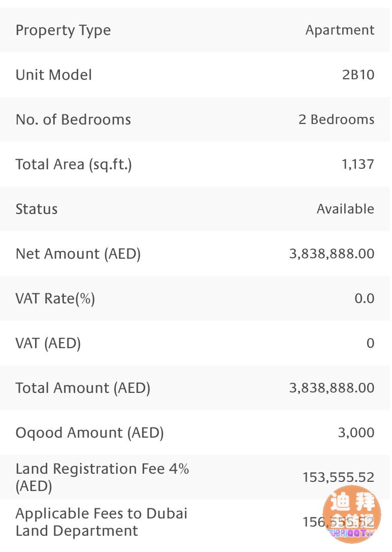Click the Net Amount value 3,838,888.00
Screen dimensions: 392x552
332,254
